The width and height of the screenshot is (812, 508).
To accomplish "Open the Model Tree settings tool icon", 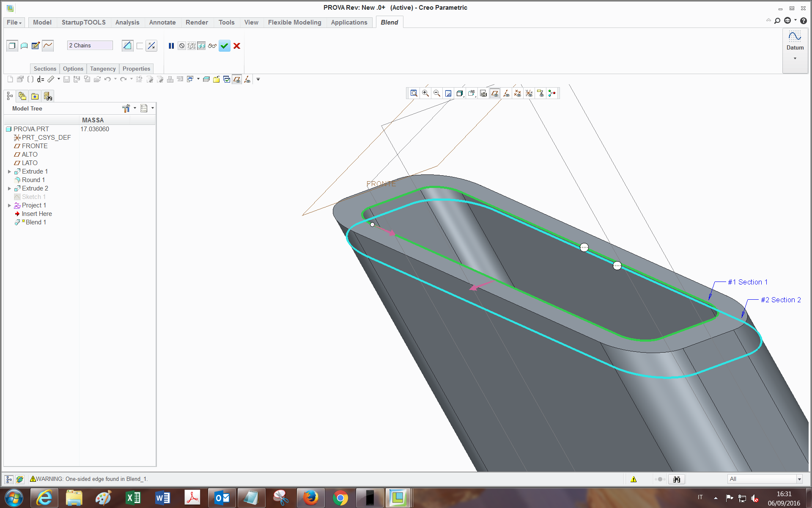I will point(126,108).
